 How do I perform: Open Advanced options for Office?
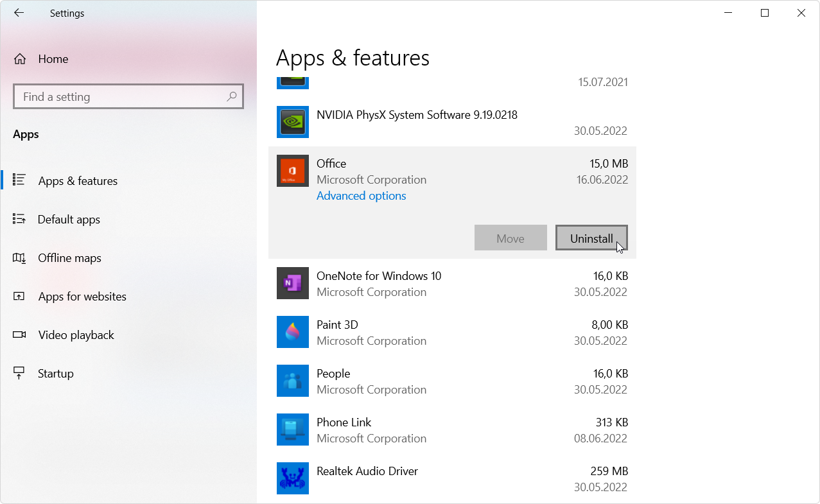(x=362, y=196)
